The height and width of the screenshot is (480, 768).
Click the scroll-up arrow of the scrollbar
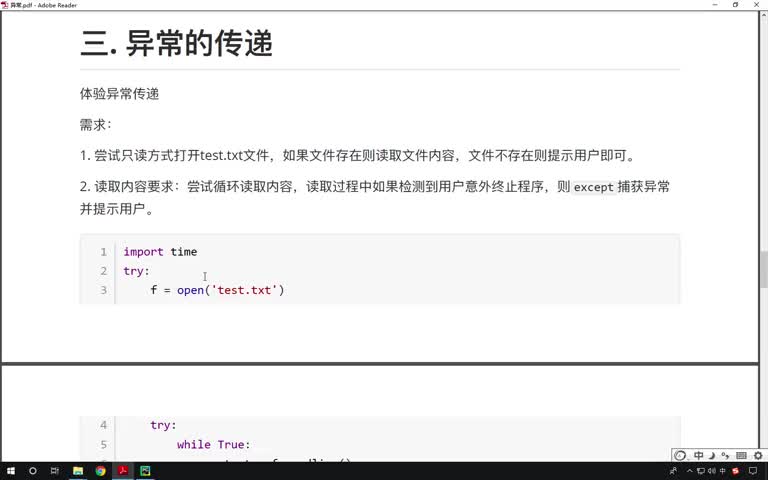(x=764, y=15)
